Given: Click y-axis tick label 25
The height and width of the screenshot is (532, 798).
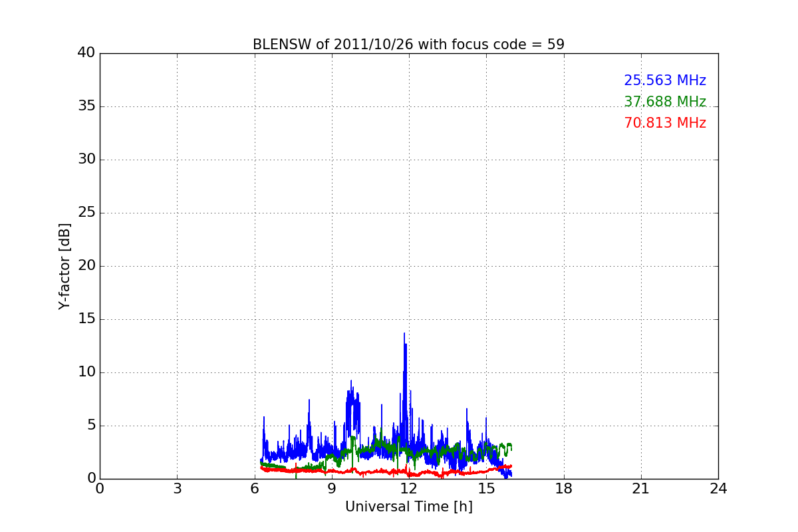Looking at the screenshot, I should (x=86, y=213).
